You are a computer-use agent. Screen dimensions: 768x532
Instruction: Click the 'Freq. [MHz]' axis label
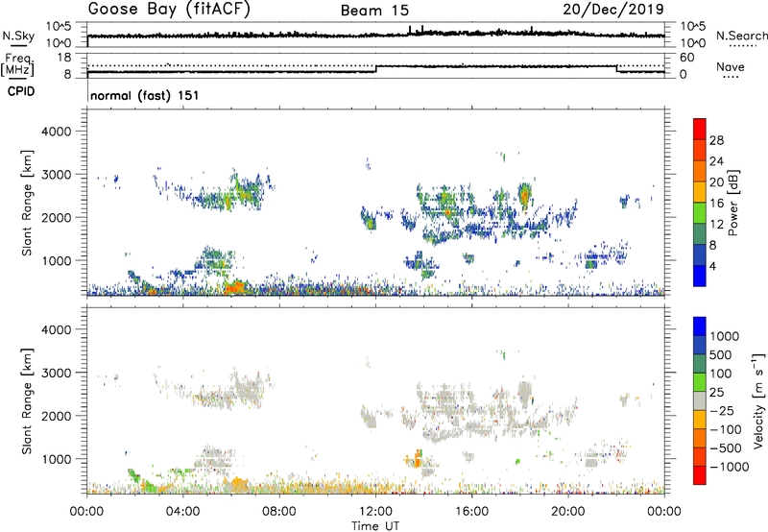[18, 65]
